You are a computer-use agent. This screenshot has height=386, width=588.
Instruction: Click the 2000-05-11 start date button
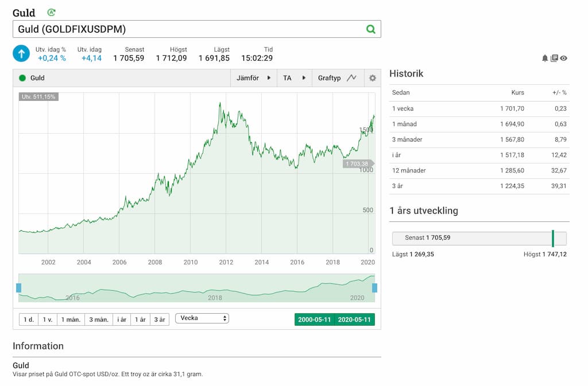tap(314, 319)
